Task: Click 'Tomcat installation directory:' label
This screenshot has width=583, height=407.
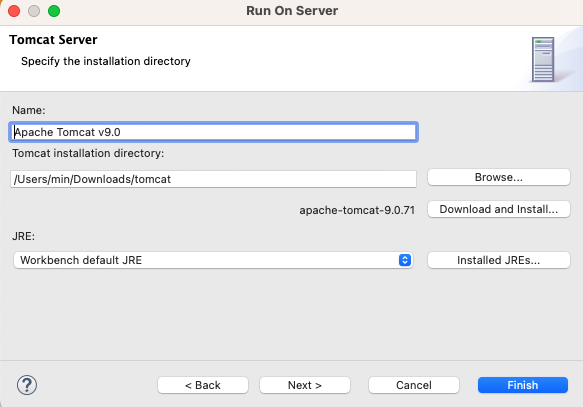Action: 88,154
